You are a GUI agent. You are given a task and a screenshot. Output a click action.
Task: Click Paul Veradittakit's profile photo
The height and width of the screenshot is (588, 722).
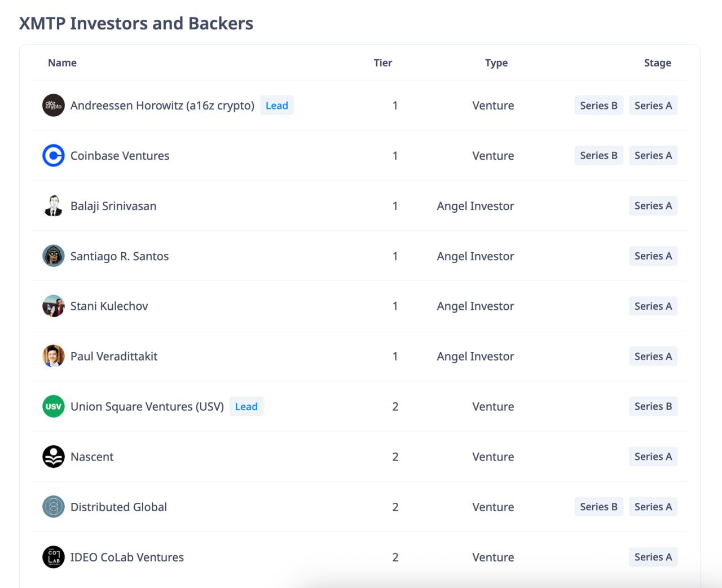54,356
